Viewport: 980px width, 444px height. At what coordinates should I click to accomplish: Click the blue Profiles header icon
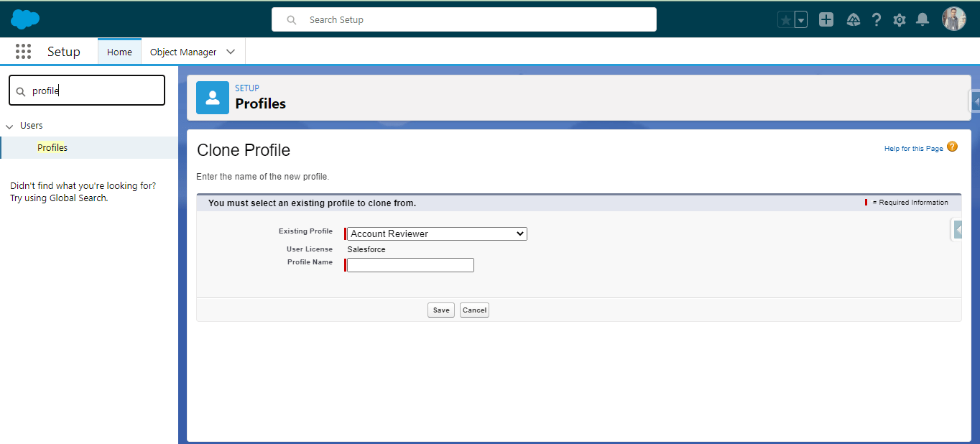[213, 98]
